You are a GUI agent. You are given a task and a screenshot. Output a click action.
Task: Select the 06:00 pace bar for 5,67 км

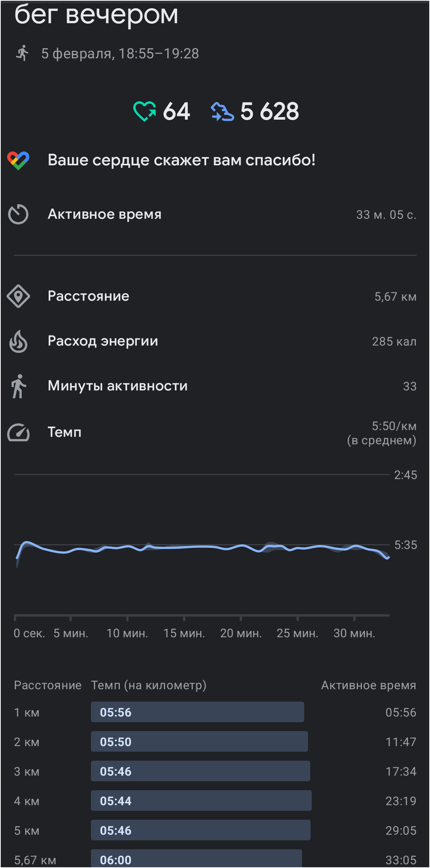click(x=196, y=859)
